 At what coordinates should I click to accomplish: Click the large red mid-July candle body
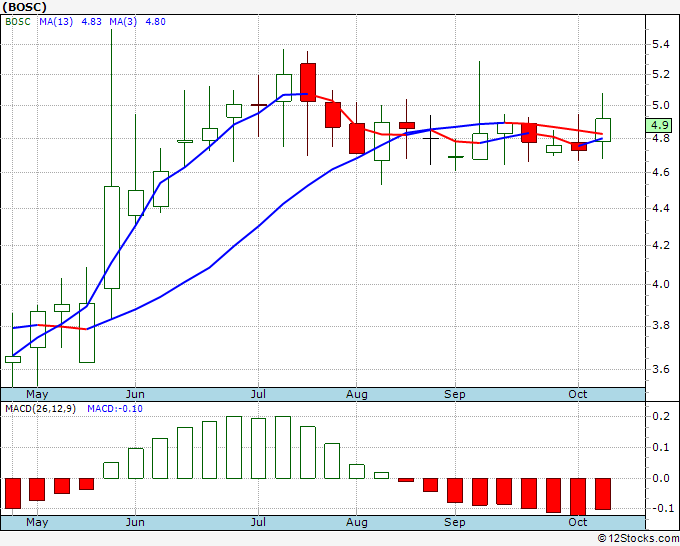pyautogui.click(x=308, y=82)
